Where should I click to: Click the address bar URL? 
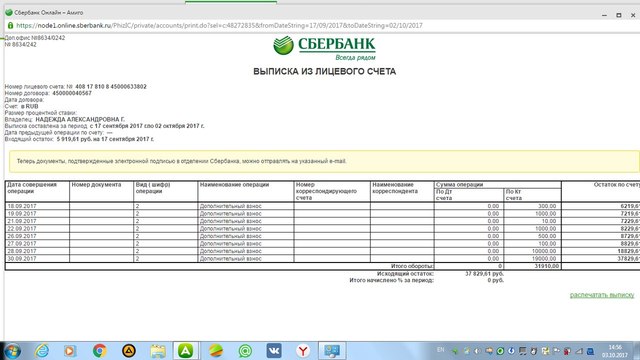point(220,25)
